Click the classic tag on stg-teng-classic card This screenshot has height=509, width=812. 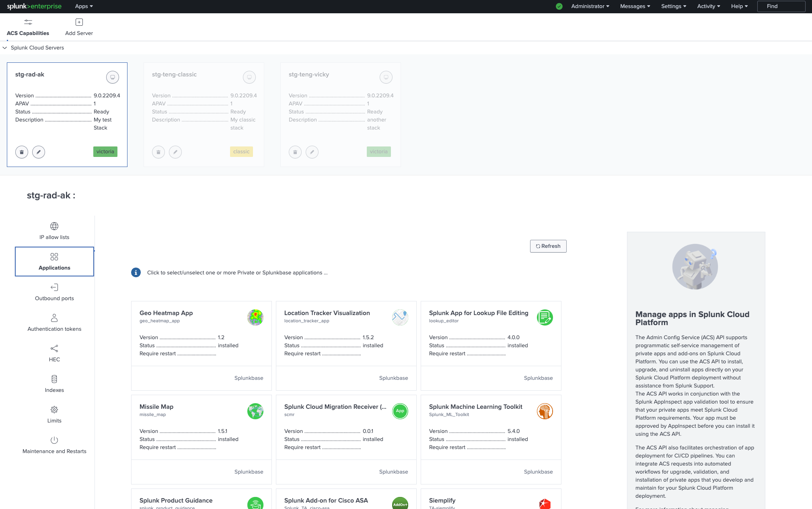pyautogui.click(x=241, y=151)
